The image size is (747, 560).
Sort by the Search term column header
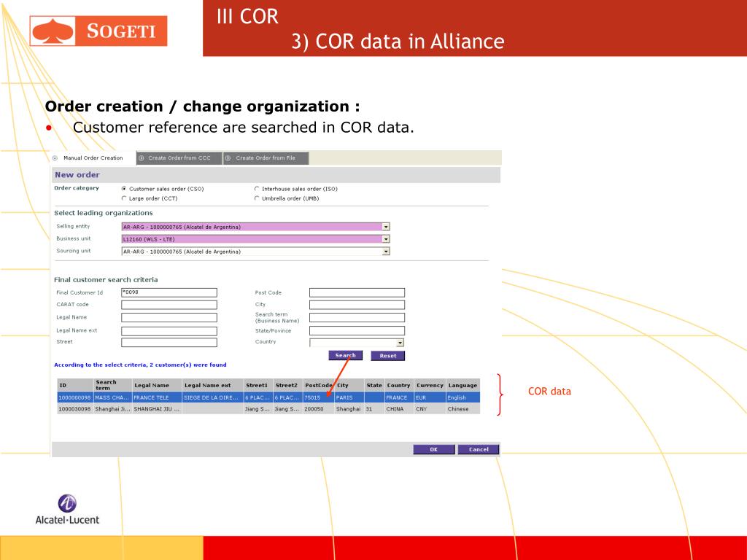point(113,385)
